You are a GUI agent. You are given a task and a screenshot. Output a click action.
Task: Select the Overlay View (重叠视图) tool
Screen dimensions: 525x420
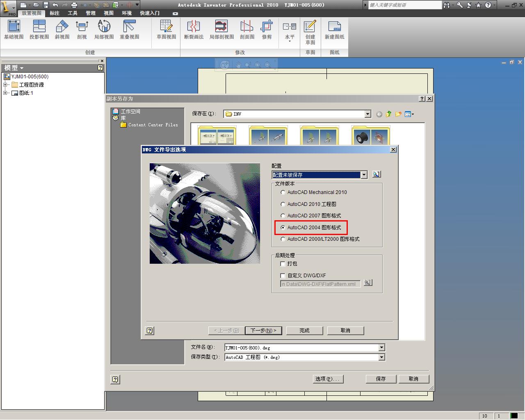point(130,30)
